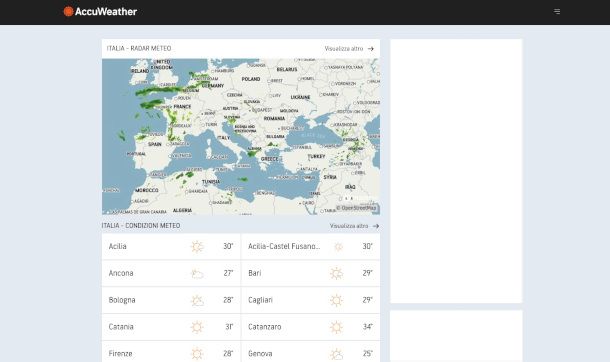This screenshot has height=362, width=610.
Task: Click the 29° temperature for Bari
Action: tap(367, 273)
